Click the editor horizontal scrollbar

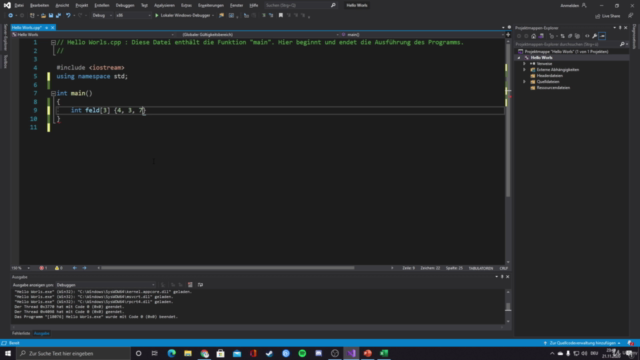pyautogui.click(x=228, y=268)
